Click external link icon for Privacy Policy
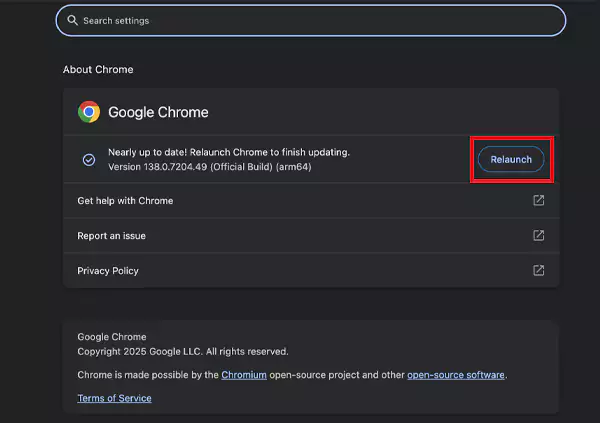This screenshot has height=423, width=600. coord(538,270)
